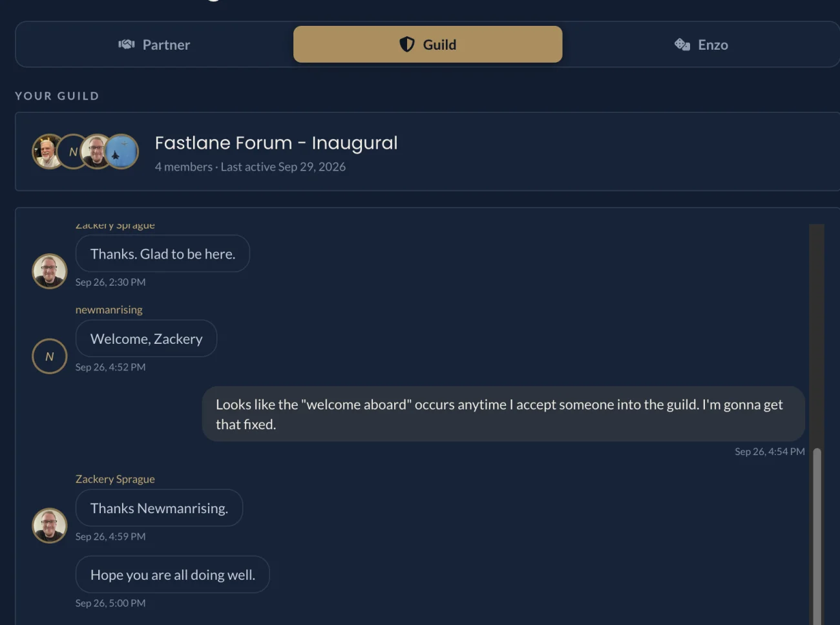This screenshot has height=625, width=840.
Task: Open the Zackery Sprague name above 'Thanks Newmanrising.'
Action: point(115,480)
